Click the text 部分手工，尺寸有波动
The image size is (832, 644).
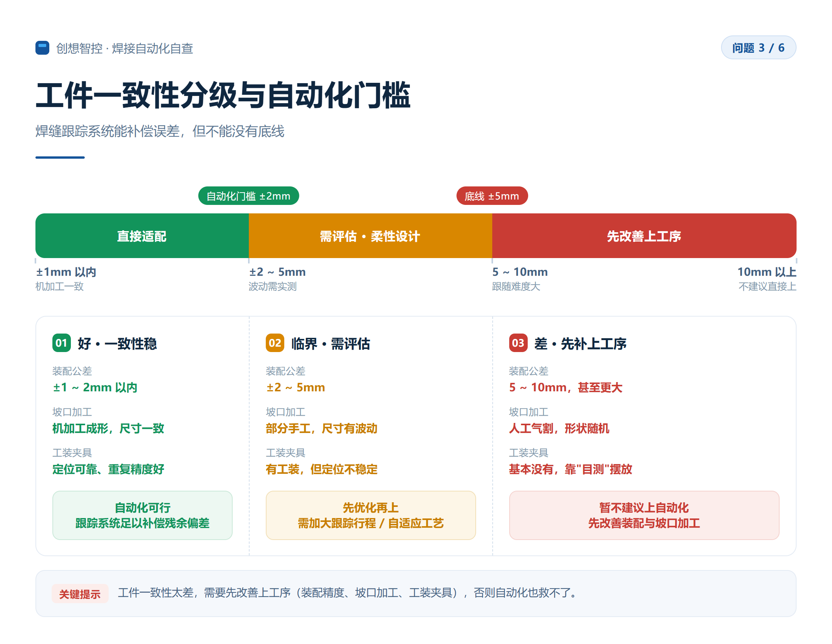[322, 428]
